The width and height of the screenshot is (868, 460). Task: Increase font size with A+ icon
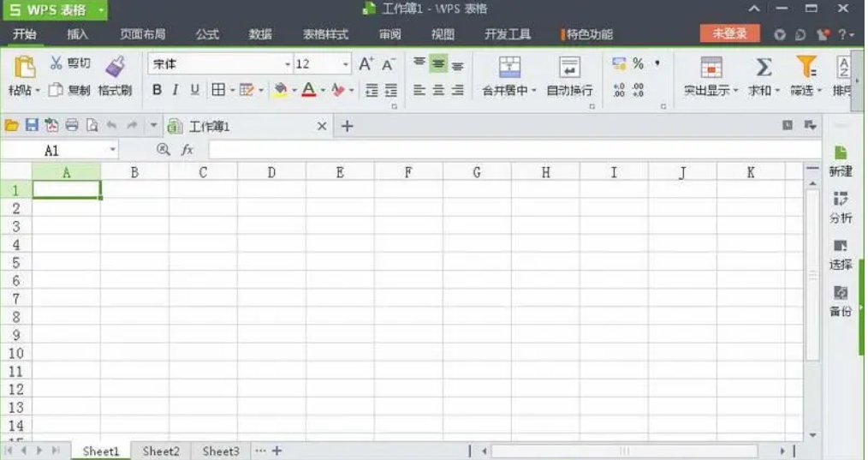coord(366,64)
